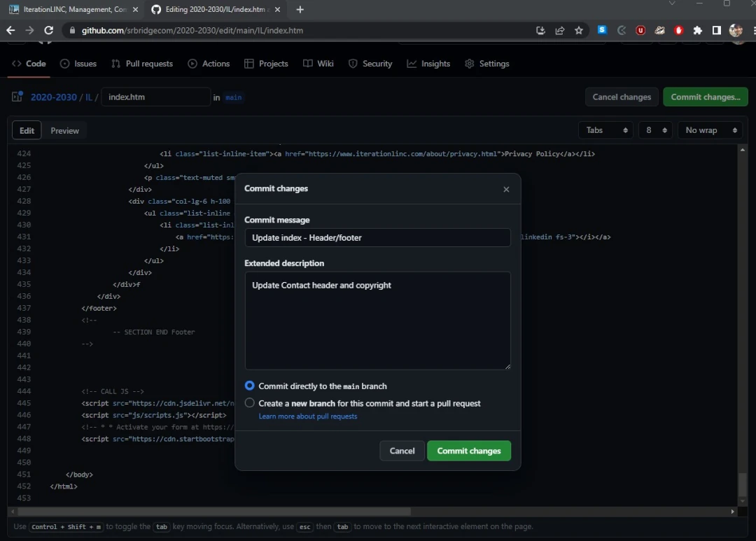Close the Commit changes dialog
Screen dimensions: 756x541
pos(506,189)
